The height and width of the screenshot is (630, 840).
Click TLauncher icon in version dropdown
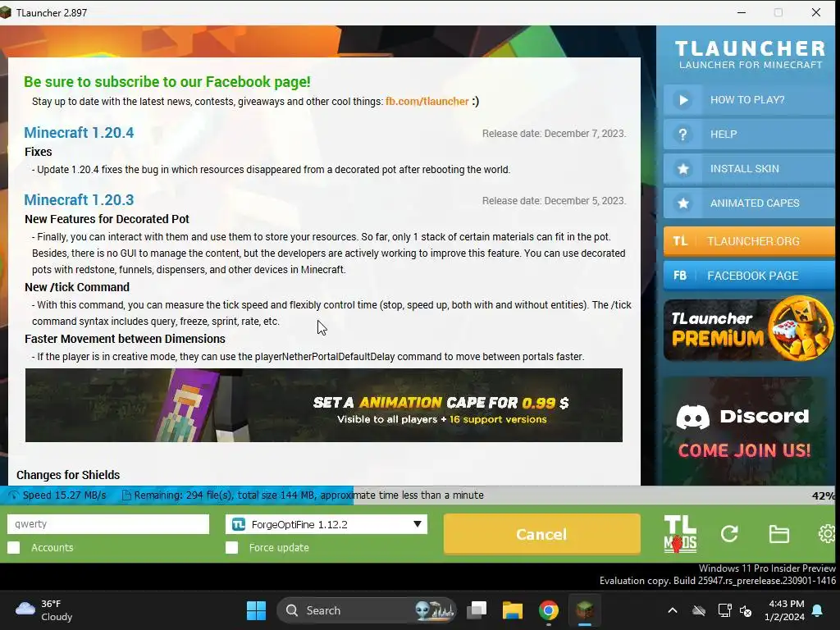pos(239,524)
